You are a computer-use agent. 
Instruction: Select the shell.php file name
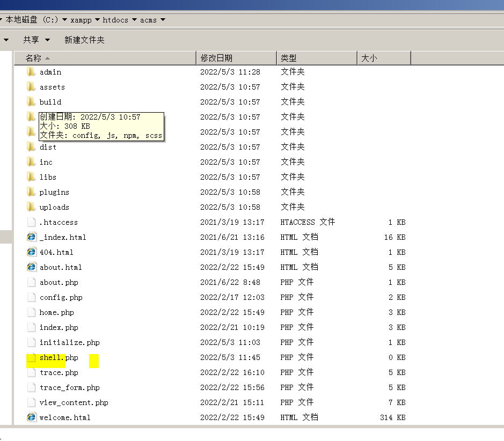(59, 357)
